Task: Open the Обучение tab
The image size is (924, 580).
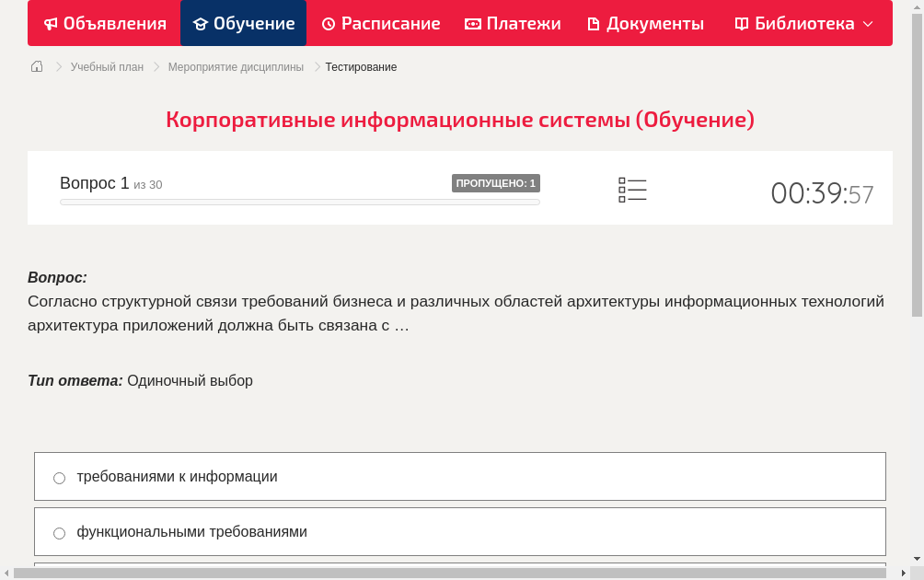Action: click(243, 24)
